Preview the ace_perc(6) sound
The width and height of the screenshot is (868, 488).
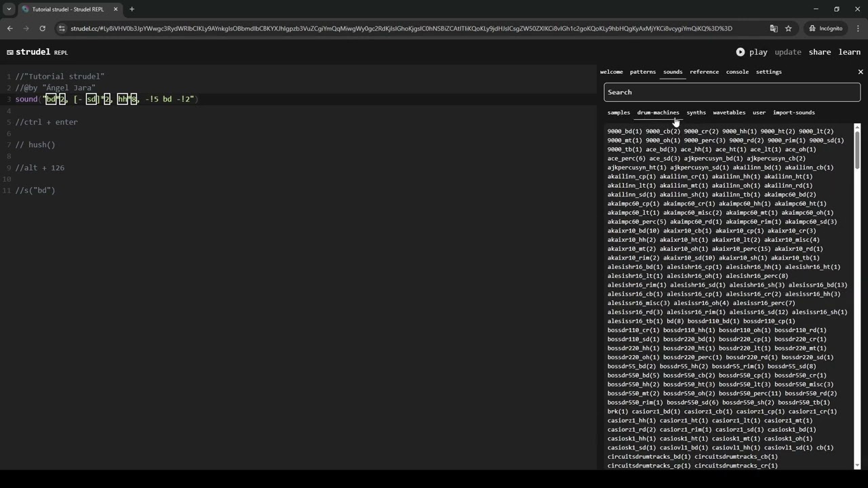pos(627,159)
